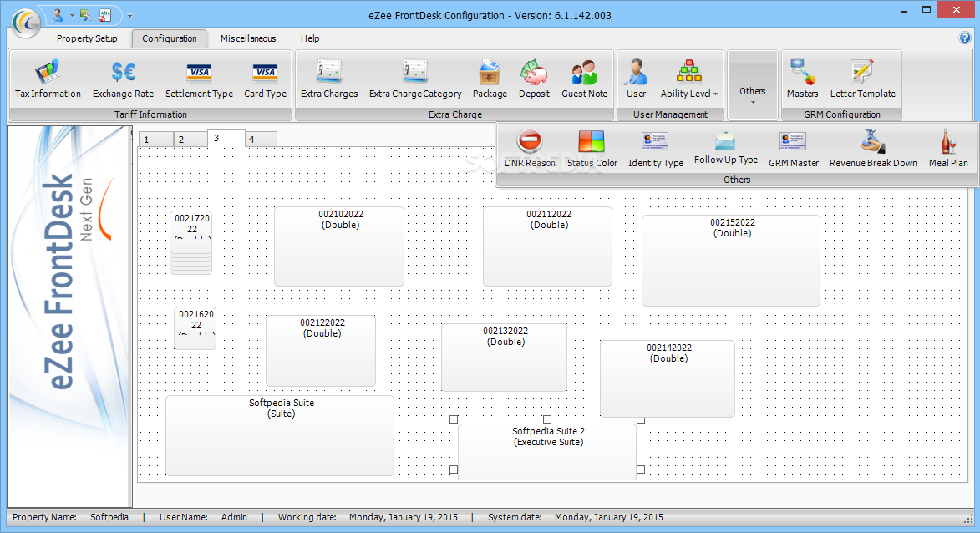
Task: Select the Configuration ribbon tab
Action: tap(169, 38)
